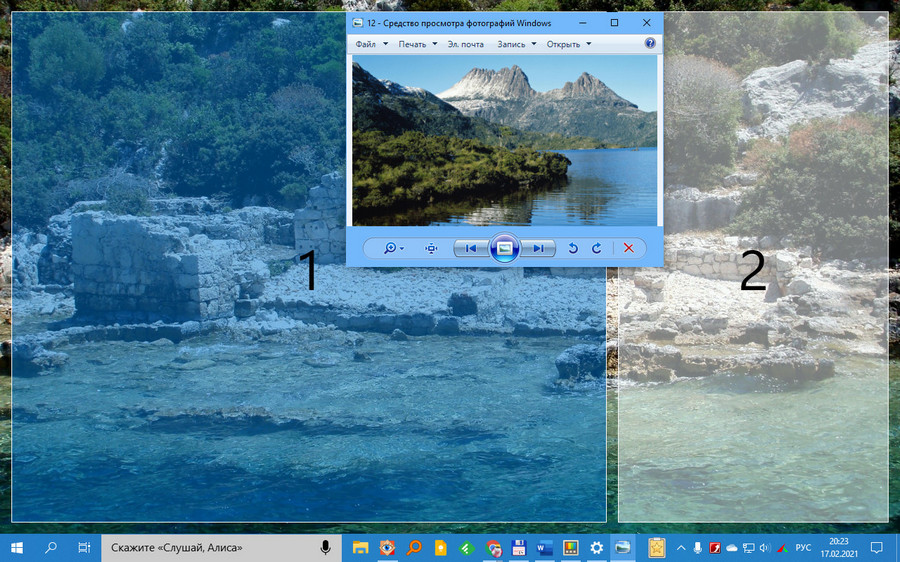This screenshot has height=562, width=900.
Task: Go to the previous photo
Action: point(471,248)
